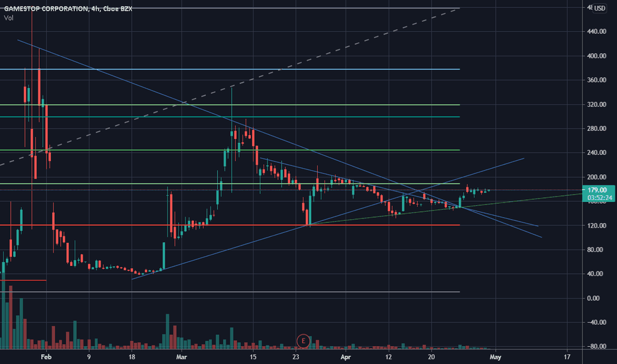The width and height of the screenshot is (617, 364).
Task: Click the 400.00 price axis label
Action: click(596, 56)
